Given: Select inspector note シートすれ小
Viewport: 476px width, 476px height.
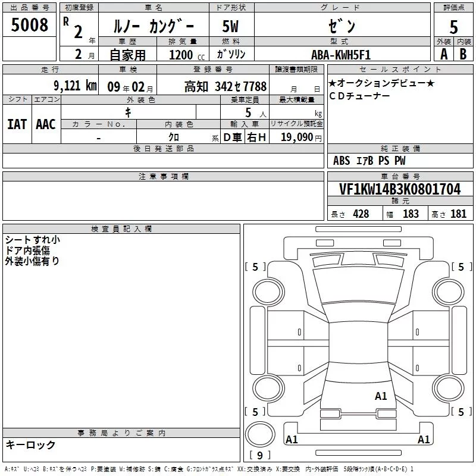Looking at the screenshot, I should pos(33,240).
